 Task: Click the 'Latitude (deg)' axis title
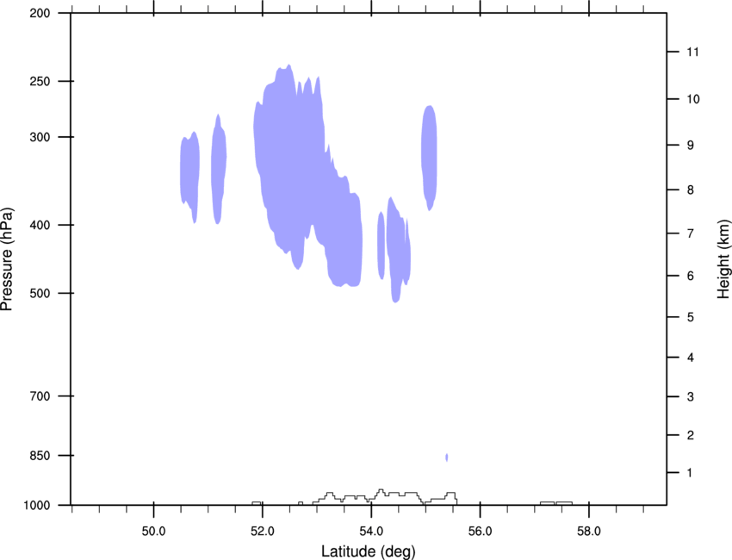[369, 551]
